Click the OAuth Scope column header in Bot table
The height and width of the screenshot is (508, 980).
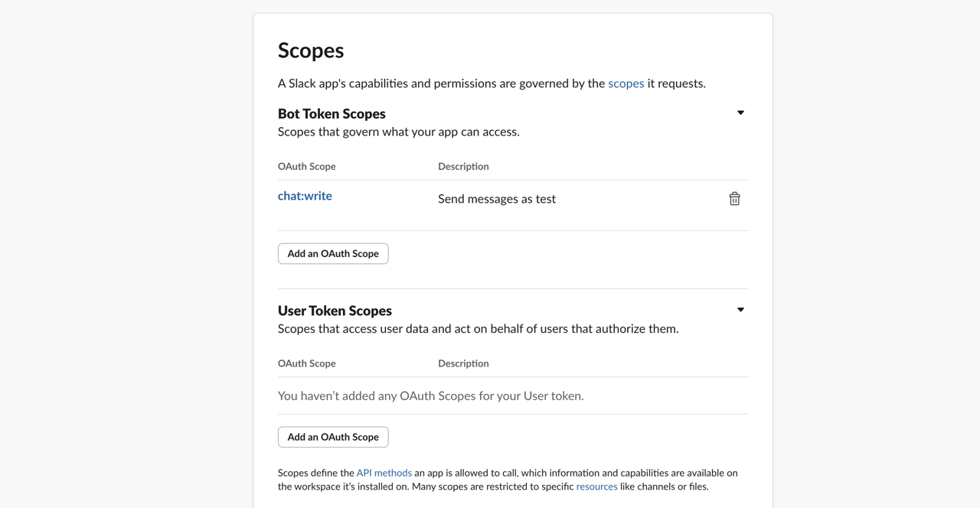point(307,166)
